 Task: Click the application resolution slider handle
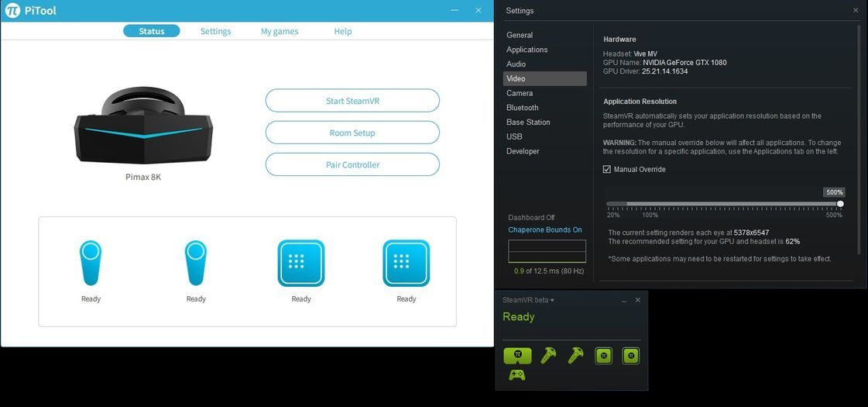click(x=840, y=204)
